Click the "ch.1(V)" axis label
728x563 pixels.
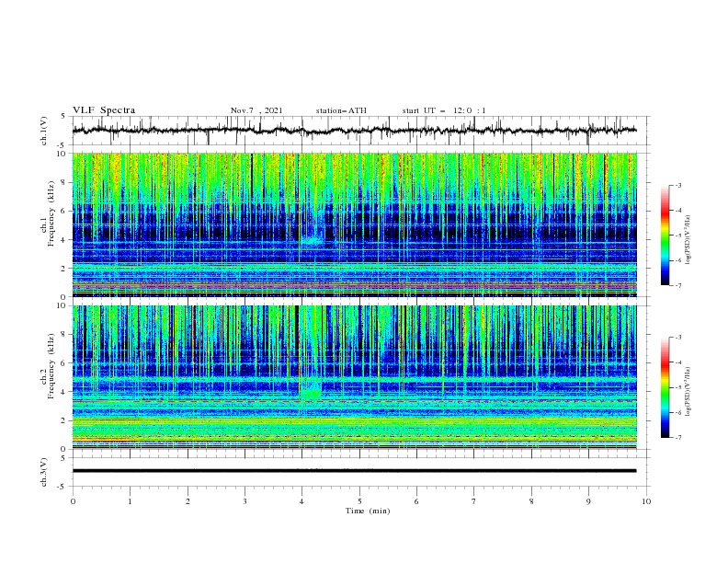tap(44, 131)
